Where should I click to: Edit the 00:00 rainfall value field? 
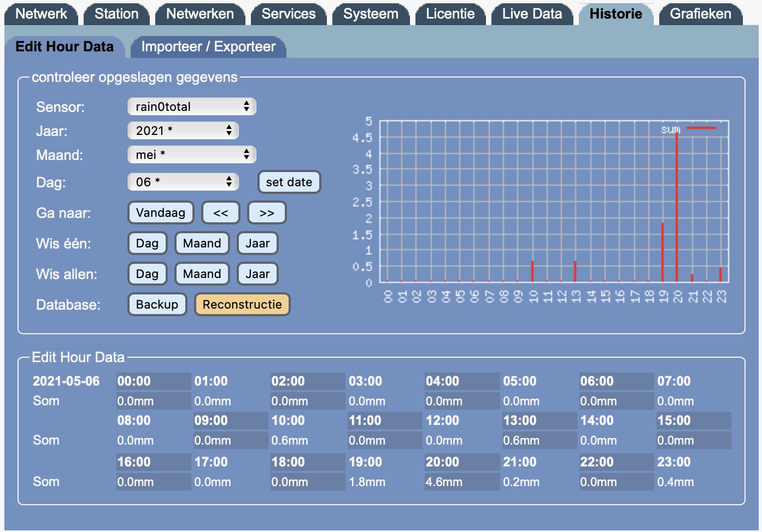154,401
